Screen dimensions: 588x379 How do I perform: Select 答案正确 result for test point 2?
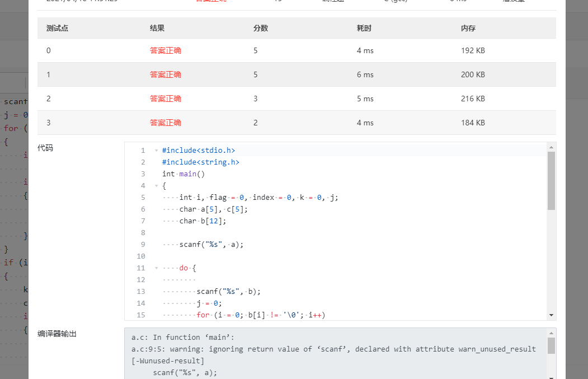tap(166, 99)
